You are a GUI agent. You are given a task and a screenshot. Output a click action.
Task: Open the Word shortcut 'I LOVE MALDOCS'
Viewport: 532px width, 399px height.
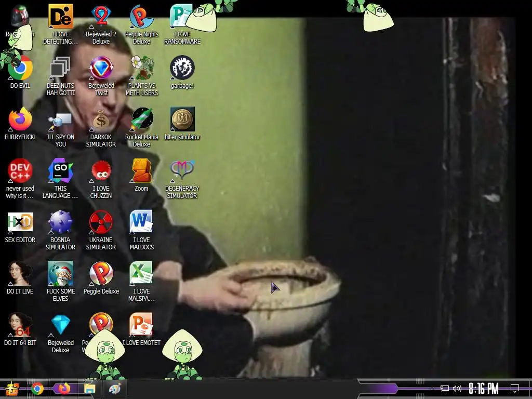coord(141,222)
